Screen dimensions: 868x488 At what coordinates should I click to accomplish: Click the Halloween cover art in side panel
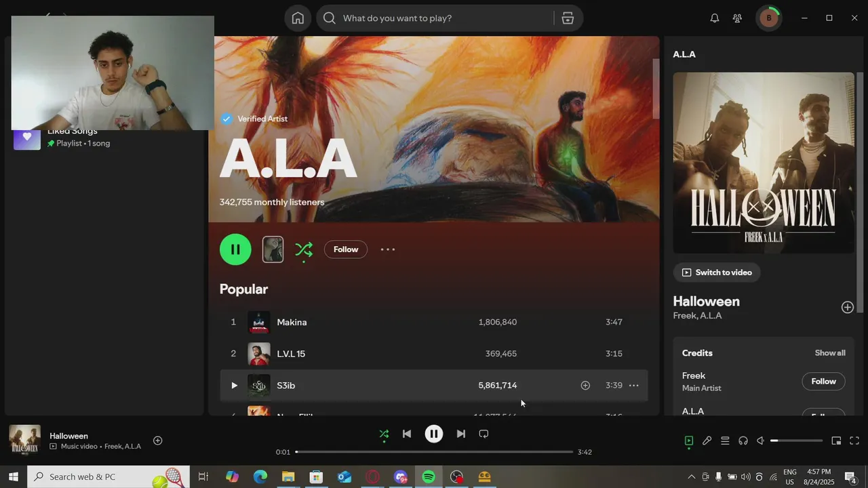point(764,163)
